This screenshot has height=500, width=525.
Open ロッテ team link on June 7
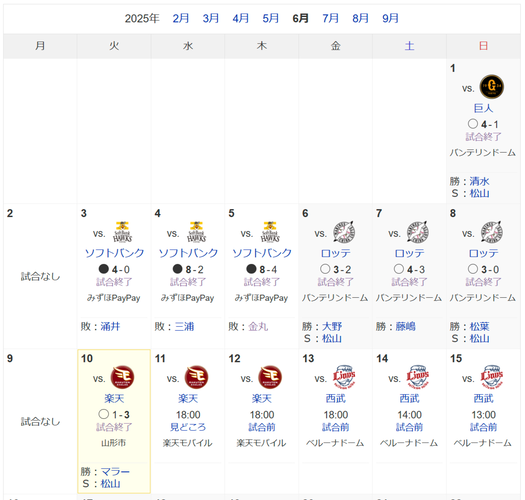click(409, 253)
